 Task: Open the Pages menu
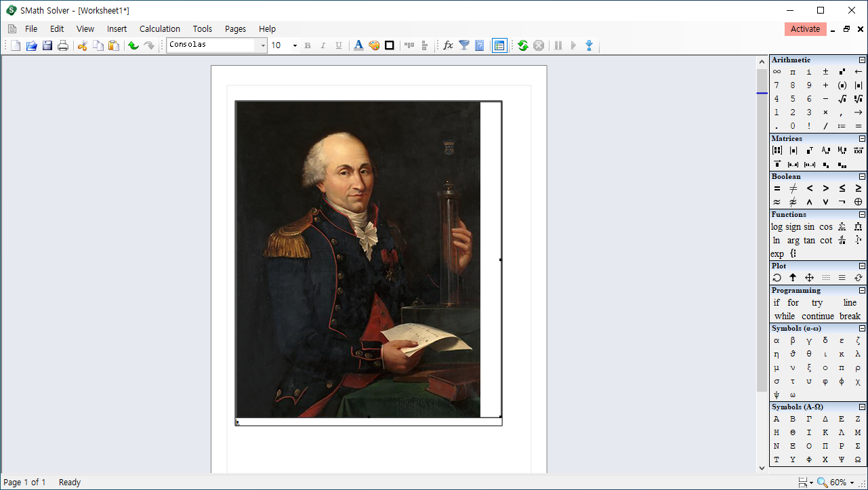tap(236, 29)
